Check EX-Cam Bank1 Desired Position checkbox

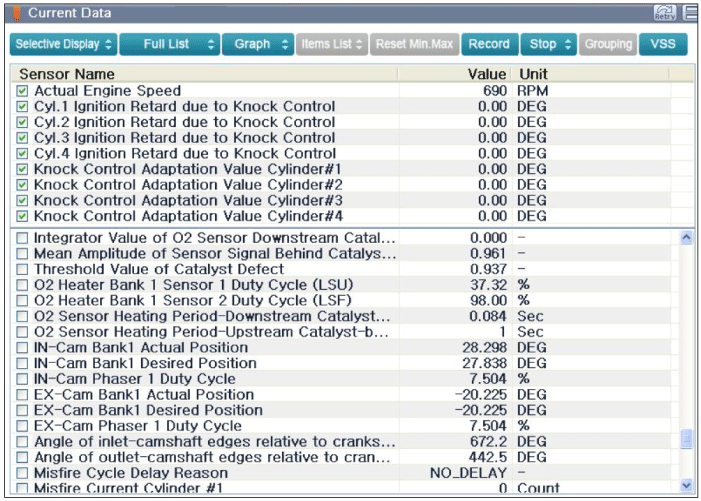point(22,410)
